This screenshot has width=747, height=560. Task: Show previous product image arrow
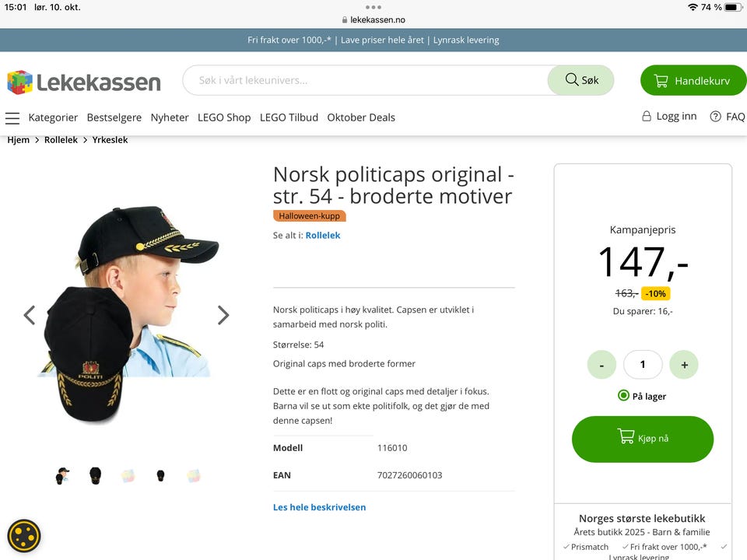pyautogui.click(x=30, y=315)
